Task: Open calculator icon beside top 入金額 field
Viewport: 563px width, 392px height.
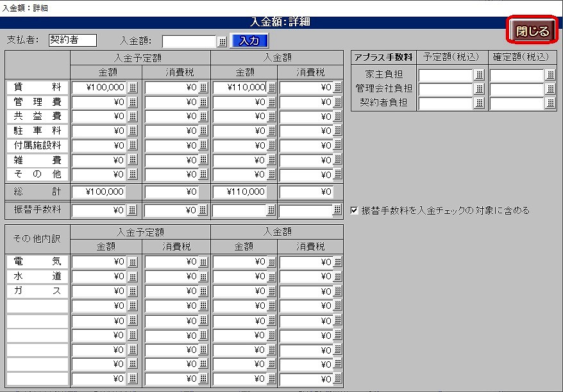Action: point(222,41)
